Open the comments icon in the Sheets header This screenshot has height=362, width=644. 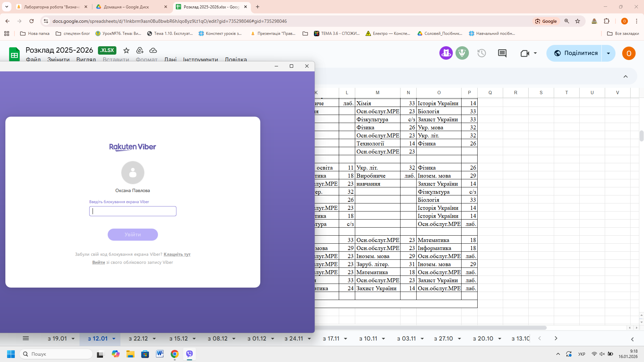[x=502, y=53]
